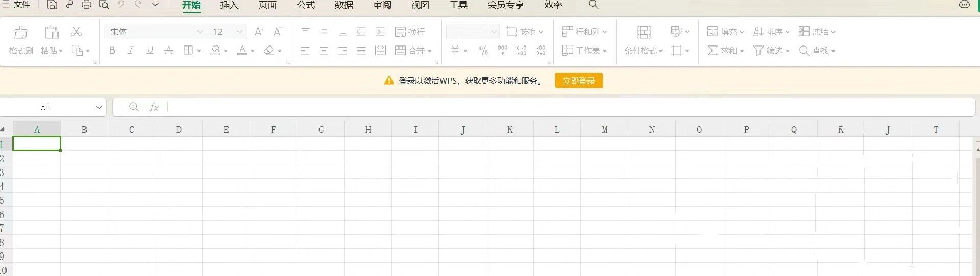980x276 pixels.
Task: Switch to Data (数据) tab
Action: (x=344, y=5)
